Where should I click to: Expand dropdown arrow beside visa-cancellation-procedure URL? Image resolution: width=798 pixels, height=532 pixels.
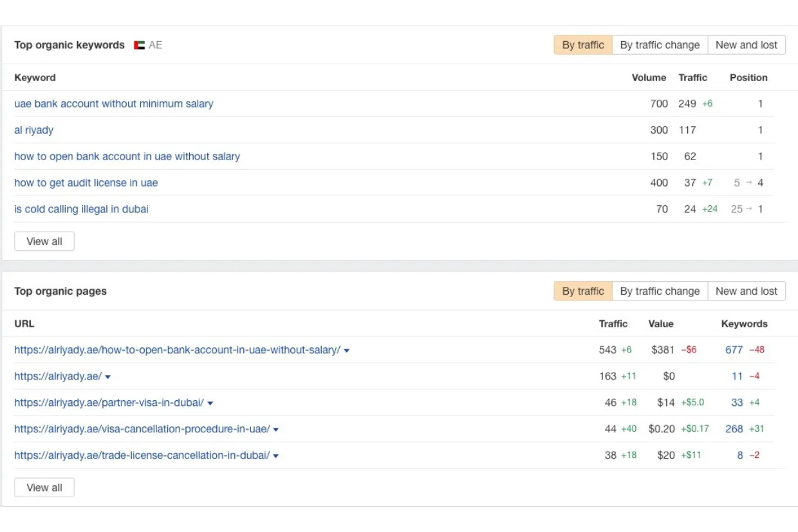point(276,430)
